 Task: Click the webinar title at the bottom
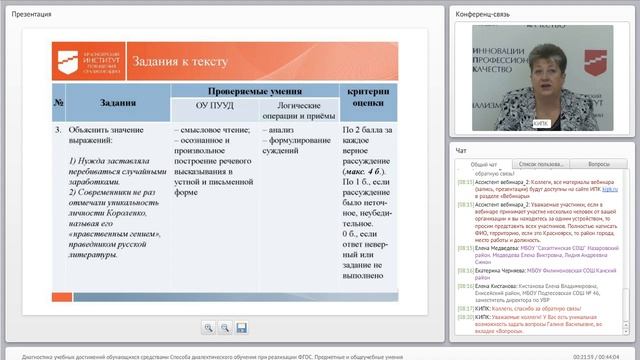pos(212,357)
